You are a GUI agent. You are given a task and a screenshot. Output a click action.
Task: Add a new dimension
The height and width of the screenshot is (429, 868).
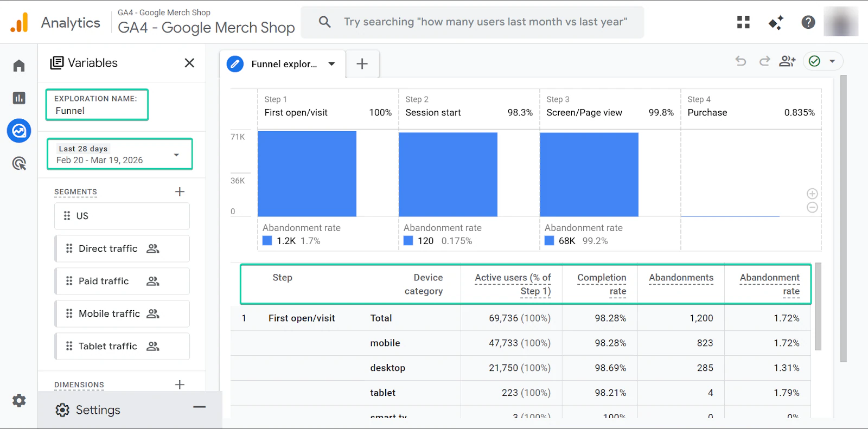pos(180,385)
